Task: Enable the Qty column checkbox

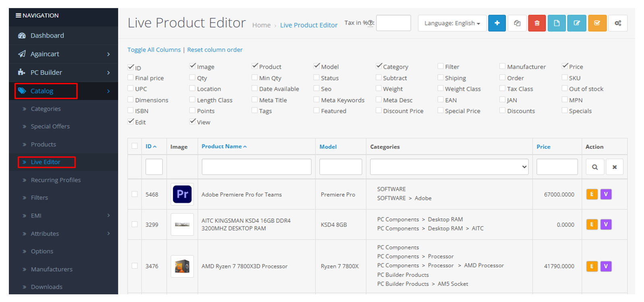Action: pyautogui.click(x=192, y=77)
